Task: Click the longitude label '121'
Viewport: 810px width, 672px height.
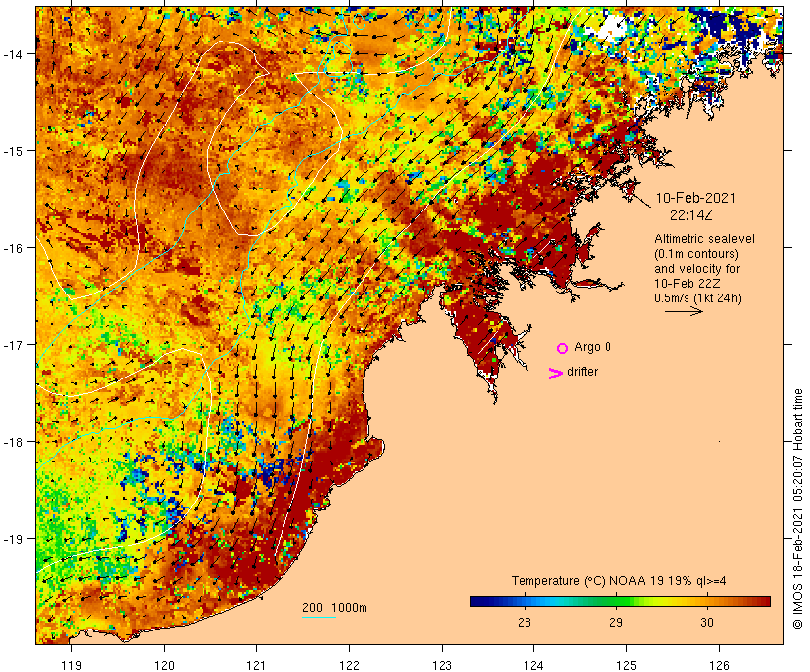Action: (256, 665)
